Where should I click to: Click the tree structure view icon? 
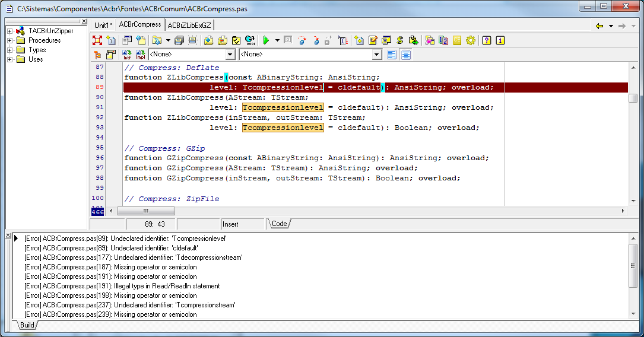97,55
